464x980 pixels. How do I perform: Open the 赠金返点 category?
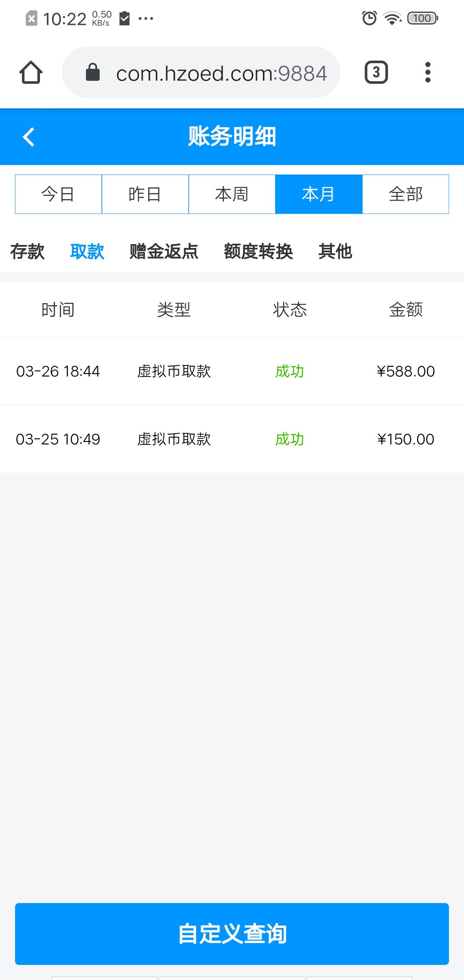click(x=164, y=251)
